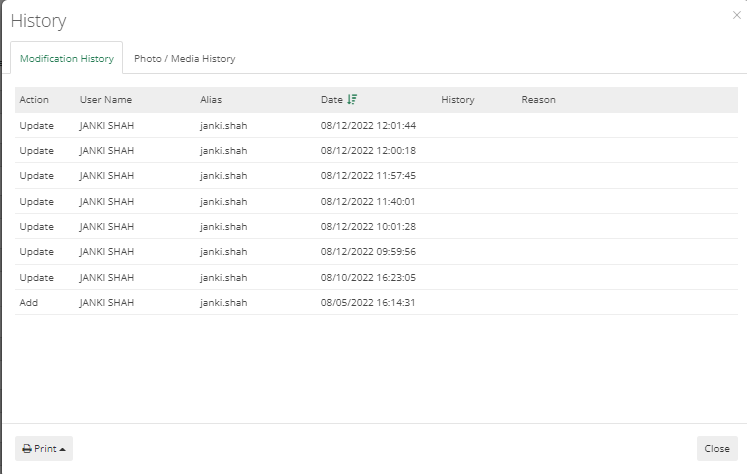Screen dimensions: 747x474
Task: Close the History dialog with the X icon
Action: coord(737,15)
